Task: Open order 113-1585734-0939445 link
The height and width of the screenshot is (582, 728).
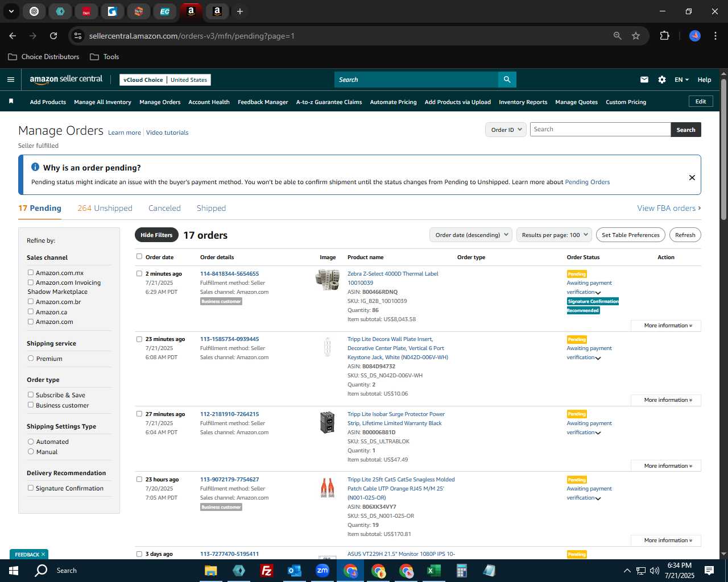Action: (229, 339)
